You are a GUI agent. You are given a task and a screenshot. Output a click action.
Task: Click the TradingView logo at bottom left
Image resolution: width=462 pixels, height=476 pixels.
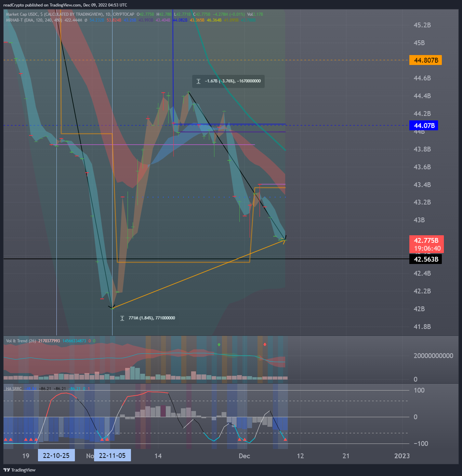point(19,470)
